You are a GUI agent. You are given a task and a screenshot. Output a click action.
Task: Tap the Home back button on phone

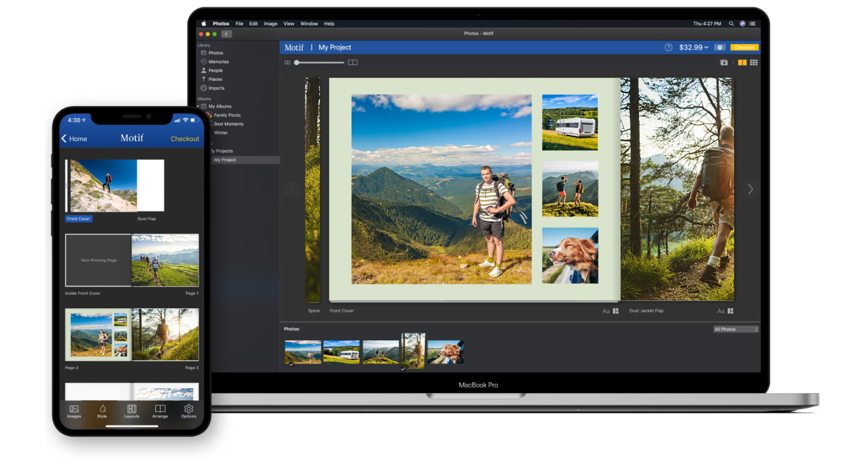74,139
